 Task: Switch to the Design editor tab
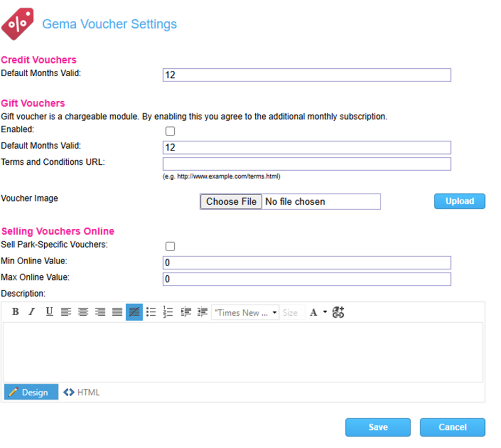pyautogui.click(x=30, y=393)
